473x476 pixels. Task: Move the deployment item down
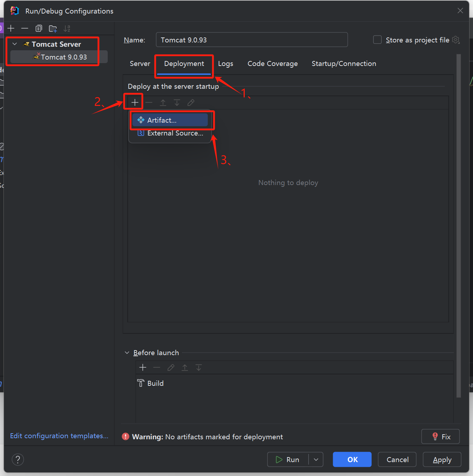pyautogui.click(x=177, y=103)
